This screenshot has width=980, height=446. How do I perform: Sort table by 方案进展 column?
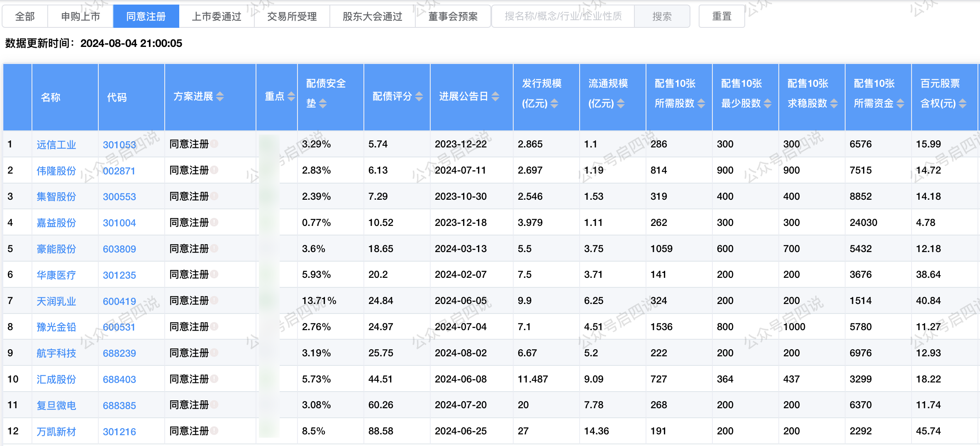(220, 97)
